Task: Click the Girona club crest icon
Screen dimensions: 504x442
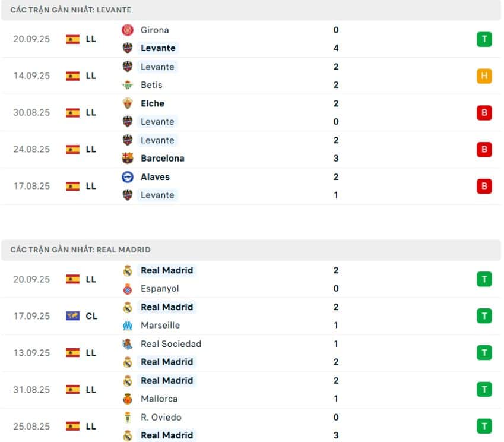Action: (x=127, y=30)
